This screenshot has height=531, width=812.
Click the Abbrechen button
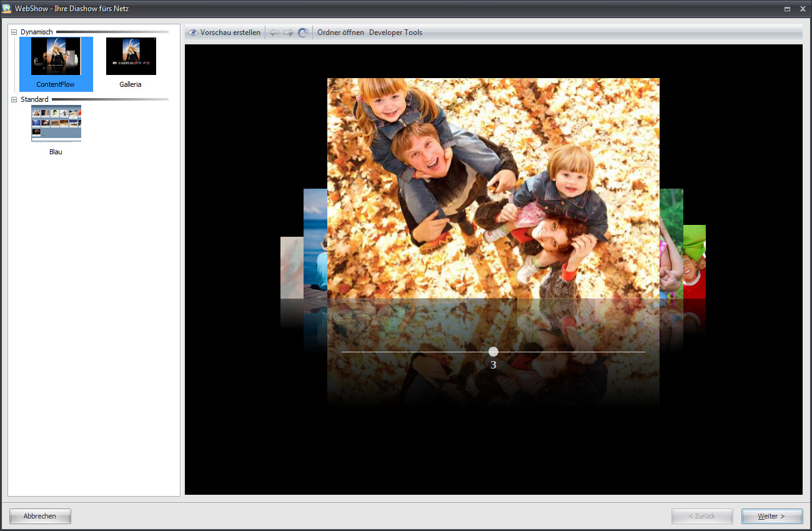click(40, 516)
